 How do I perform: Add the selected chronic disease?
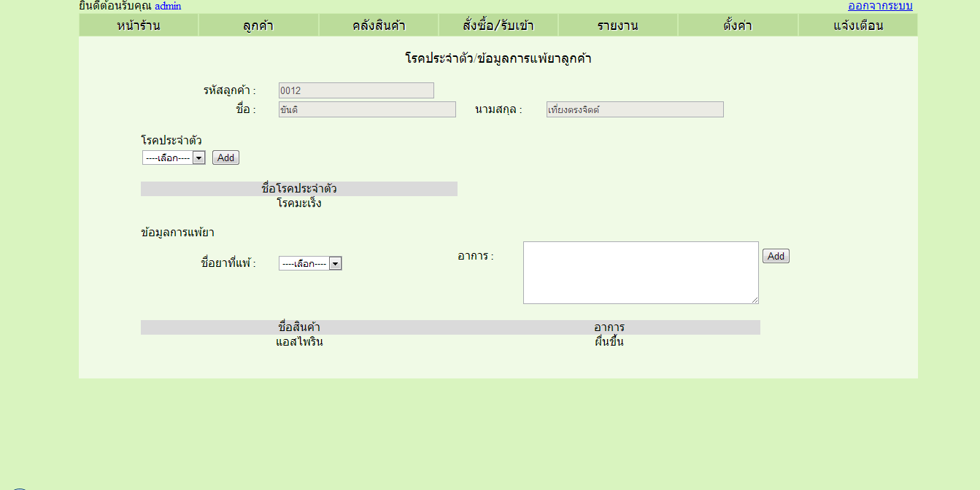pos(225,157)
